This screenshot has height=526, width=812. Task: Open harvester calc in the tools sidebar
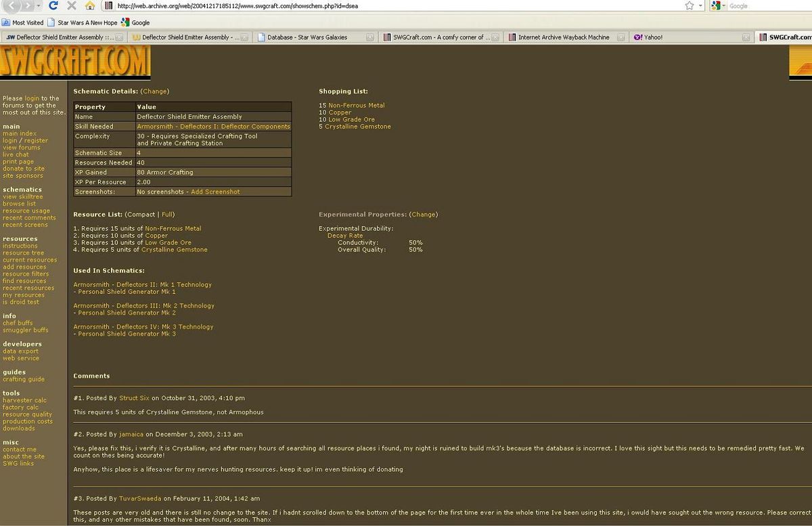[24, 400]
